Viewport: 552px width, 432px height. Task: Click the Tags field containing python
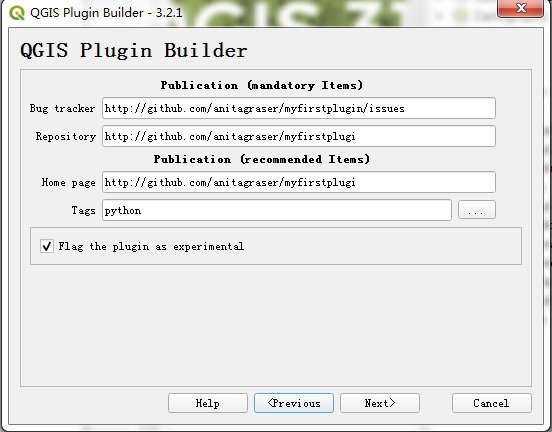coord(277,210)
